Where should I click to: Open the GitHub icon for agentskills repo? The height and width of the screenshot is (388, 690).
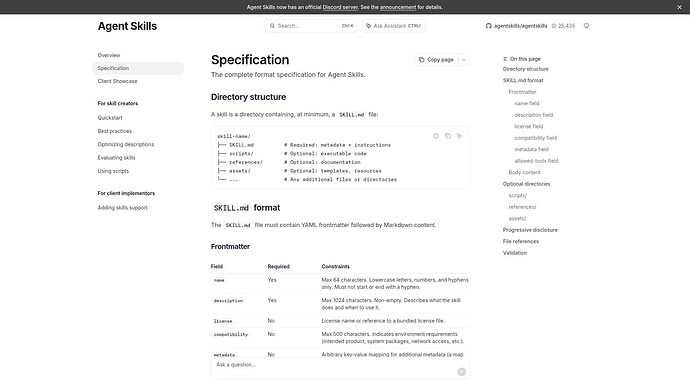tap(488, 26)
